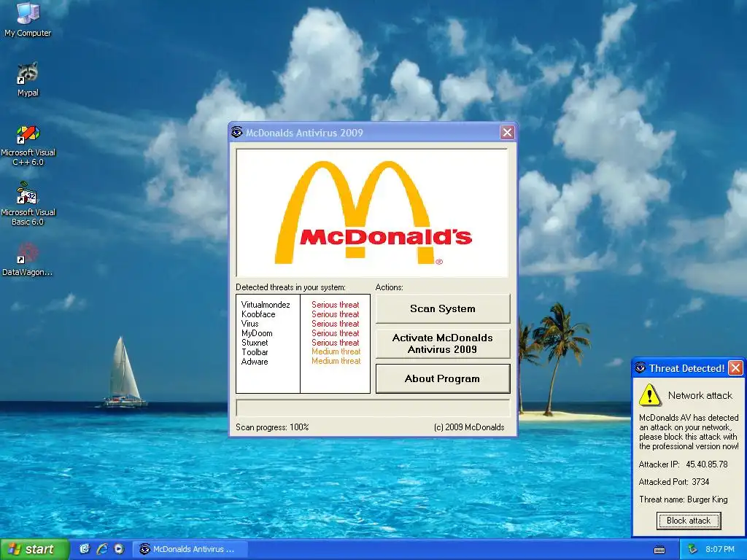747x560 pixels.
Task: Click the eye icon in Threat Detected title bar
Action: pos(640,367)
